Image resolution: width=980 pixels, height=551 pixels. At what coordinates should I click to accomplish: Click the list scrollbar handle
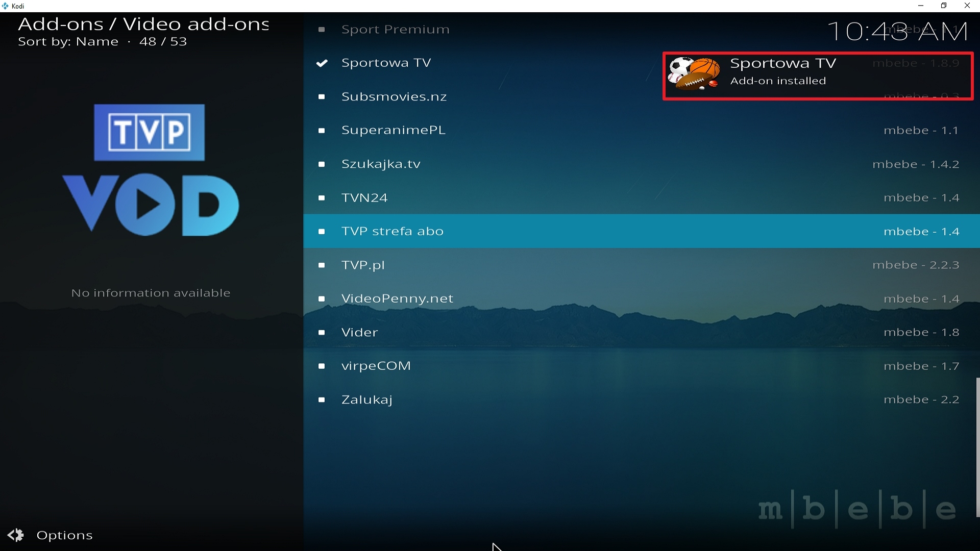click(x=977, y=447)
